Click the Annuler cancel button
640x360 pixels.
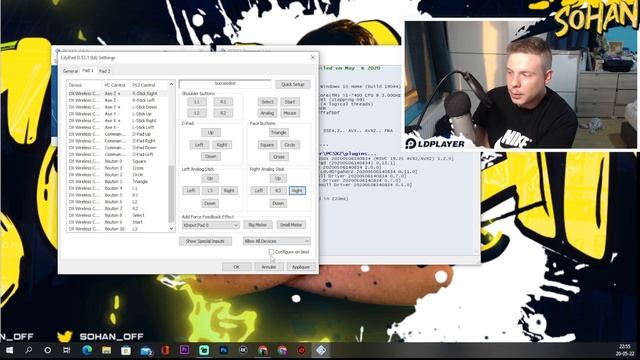[x=269, y=267]
